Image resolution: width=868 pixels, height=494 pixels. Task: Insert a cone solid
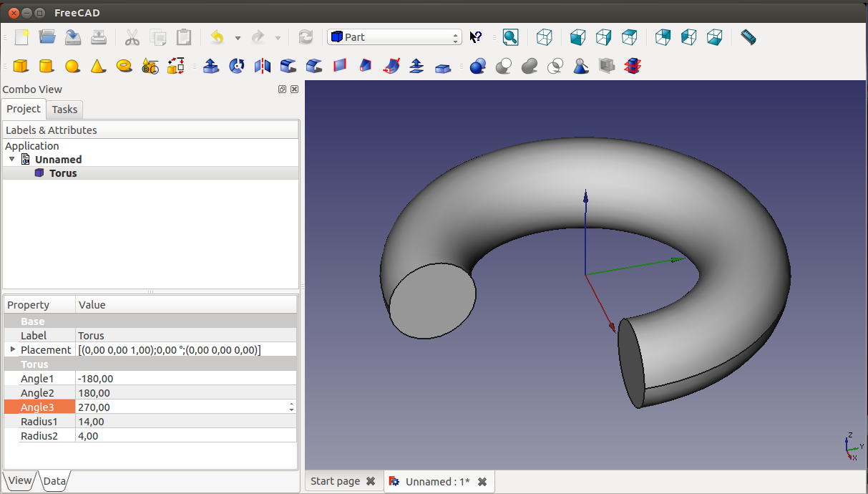98,66
